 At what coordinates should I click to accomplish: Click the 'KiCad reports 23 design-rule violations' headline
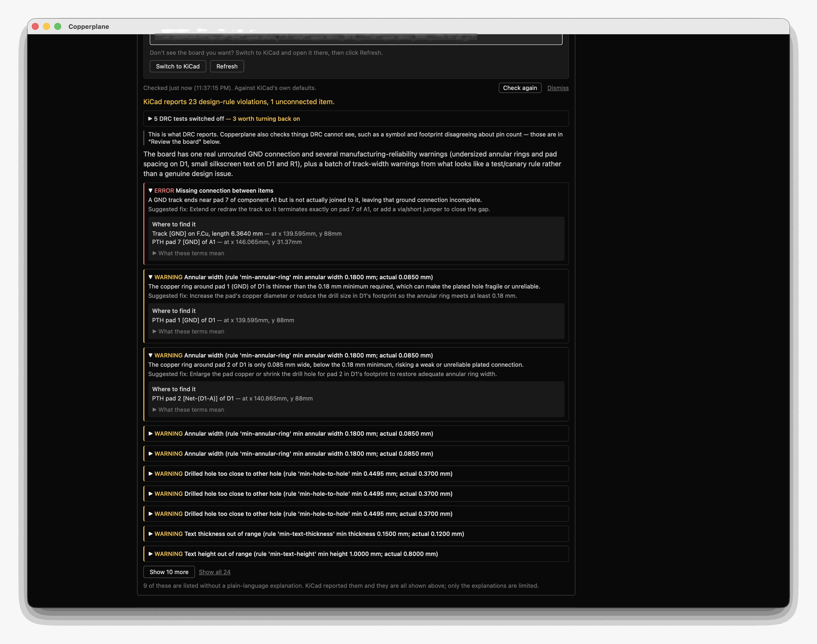(239, 102)
